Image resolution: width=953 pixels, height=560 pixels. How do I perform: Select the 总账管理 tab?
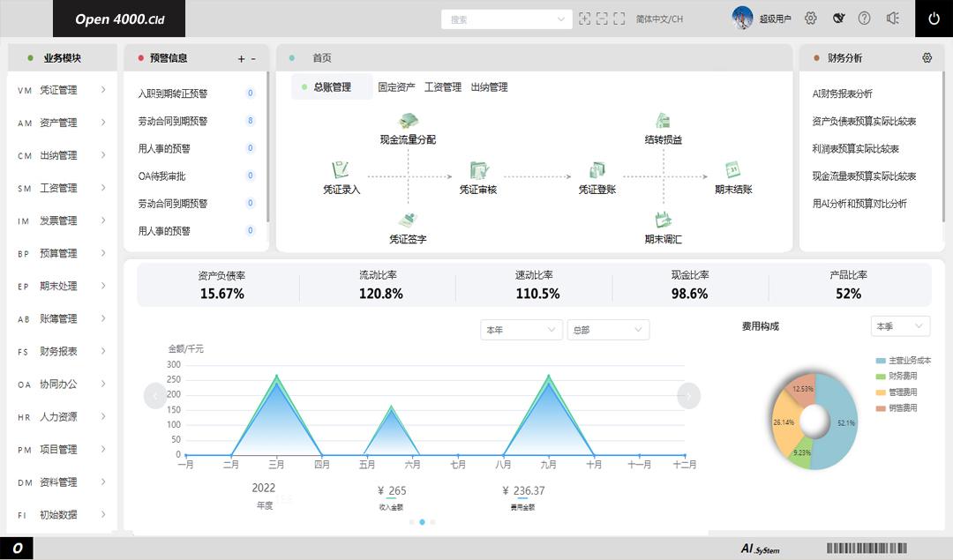tap(331, 86)
